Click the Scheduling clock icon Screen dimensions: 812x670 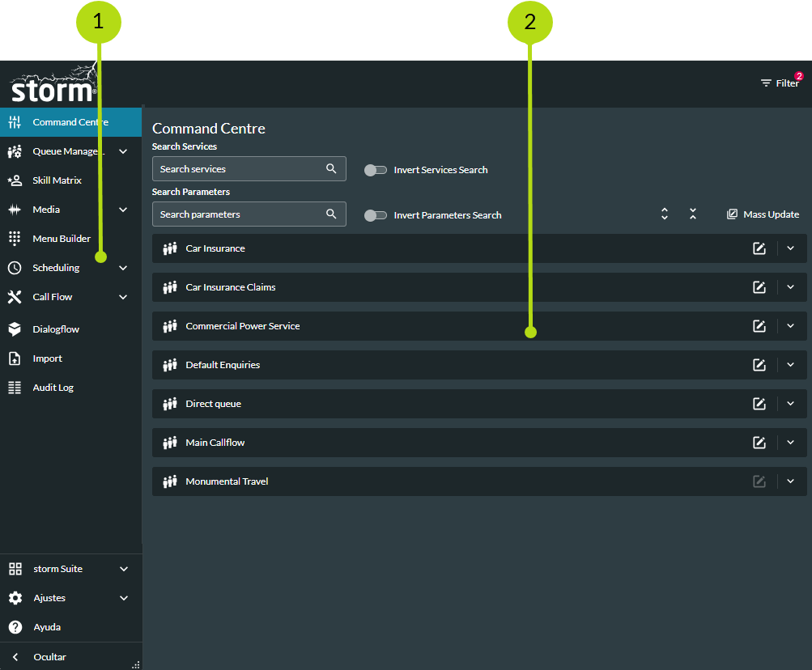click(15, 268)
